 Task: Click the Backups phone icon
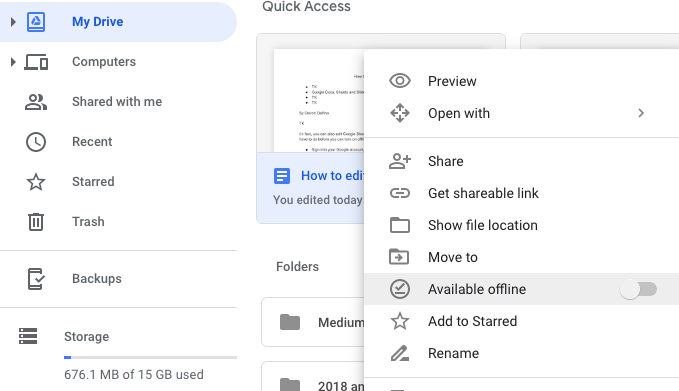click(36, 279)
